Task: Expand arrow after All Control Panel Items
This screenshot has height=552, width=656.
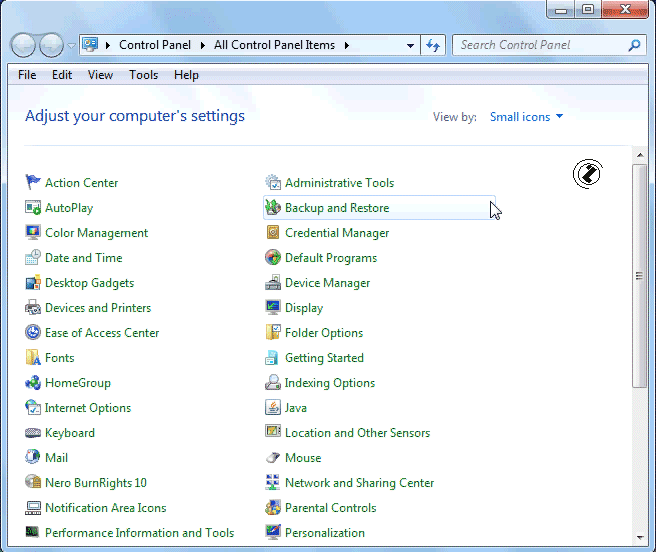Action: coord(347,45)
